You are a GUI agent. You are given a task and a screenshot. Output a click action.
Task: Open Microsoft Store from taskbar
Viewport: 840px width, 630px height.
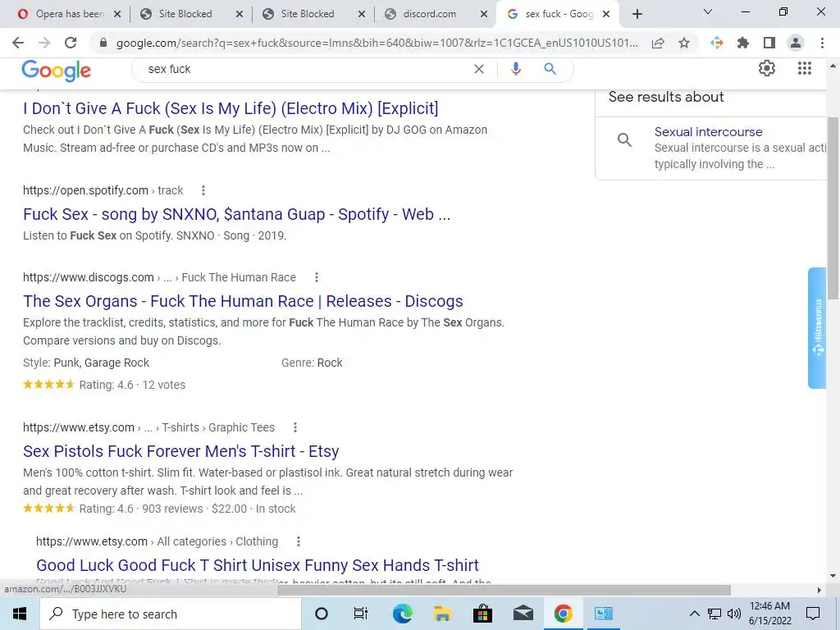pos(482,614)
